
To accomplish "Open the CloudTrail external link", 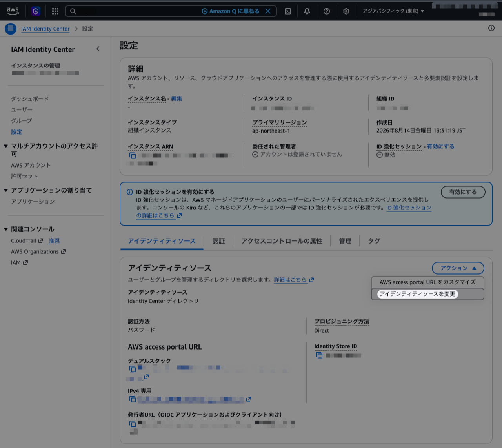I will [x=27, y=241].
